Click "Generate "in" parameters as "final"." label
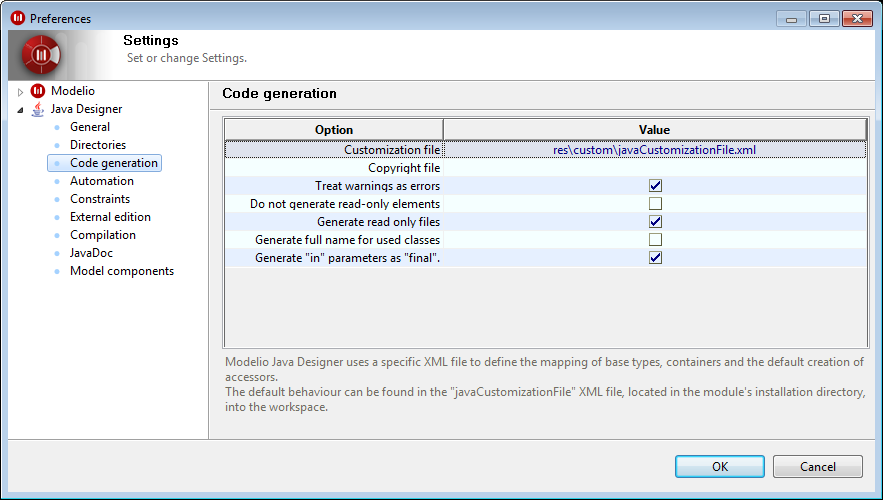 [347, 258]
